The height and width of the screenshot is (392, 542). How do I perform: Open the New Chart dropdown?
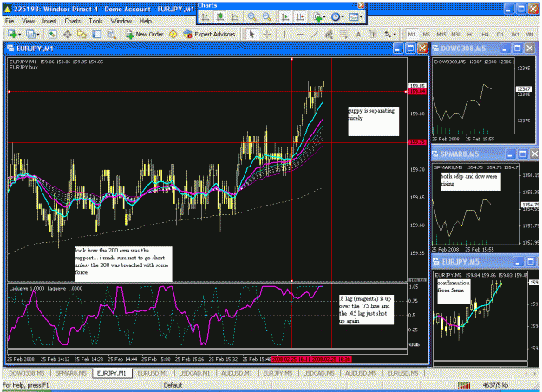coord(14,34)
